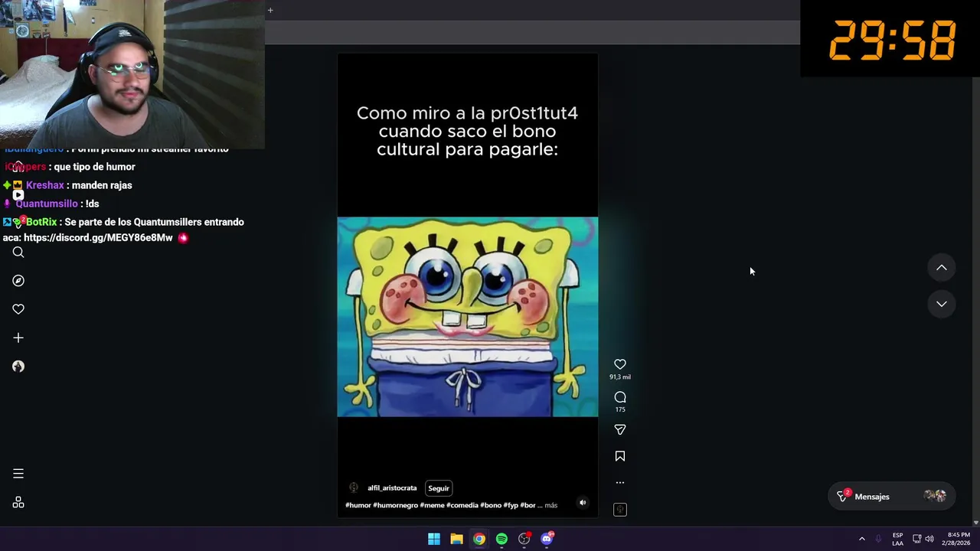Image resolution: width=980 pixels, height=551 pixels.
Task: Open File Explorer from the taskbar
Action: pos(456,539)
